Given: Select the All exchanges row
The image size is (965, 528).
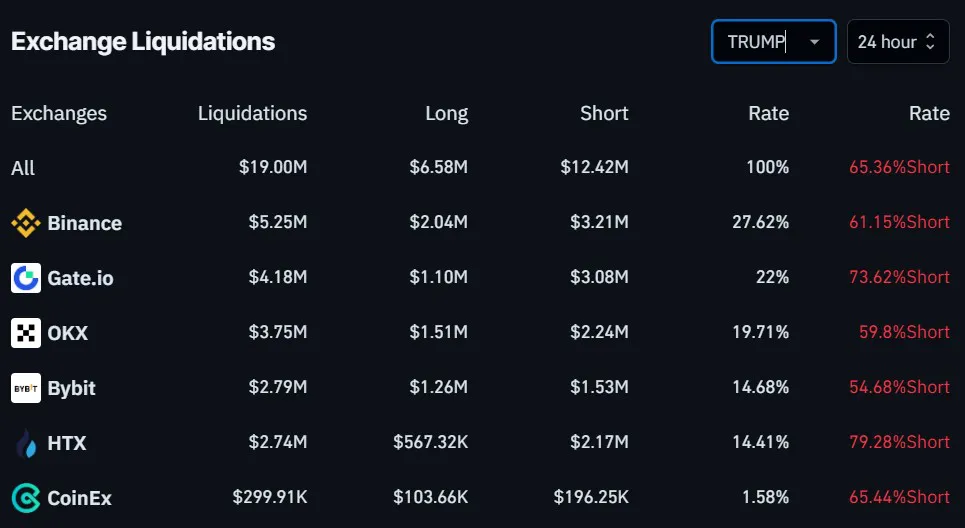Looking at the screenshot, I should (480, 167).
